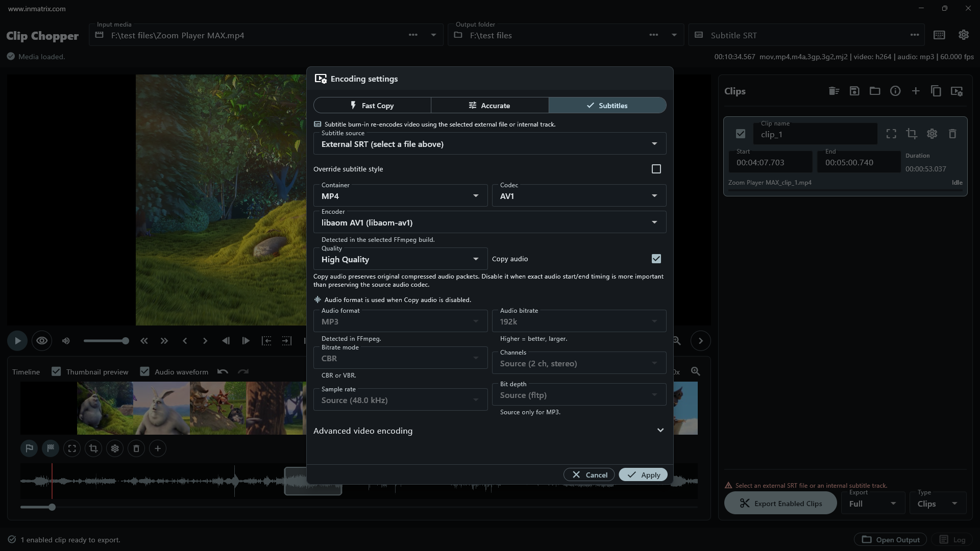Click the timeline zoom-in magnifier icon
Screen dimensions: 980x551
click(x=695, y=371)
